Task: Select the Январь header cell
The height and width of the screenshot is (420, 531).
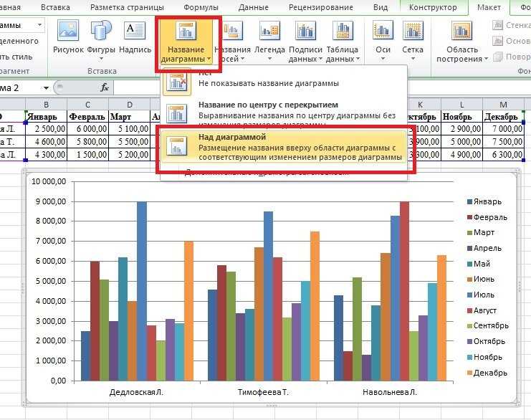Action: coord(46,117)
